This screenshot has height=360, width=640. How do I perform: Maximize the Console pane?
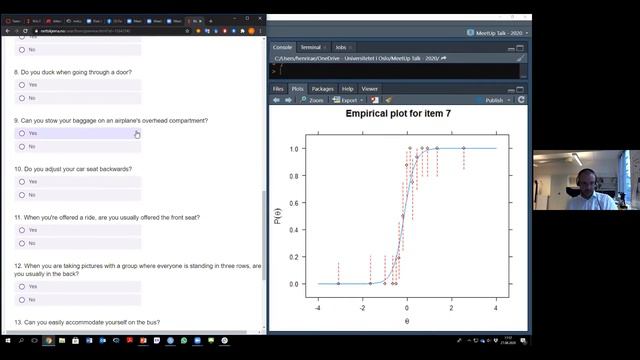click(x=520, y=48)
